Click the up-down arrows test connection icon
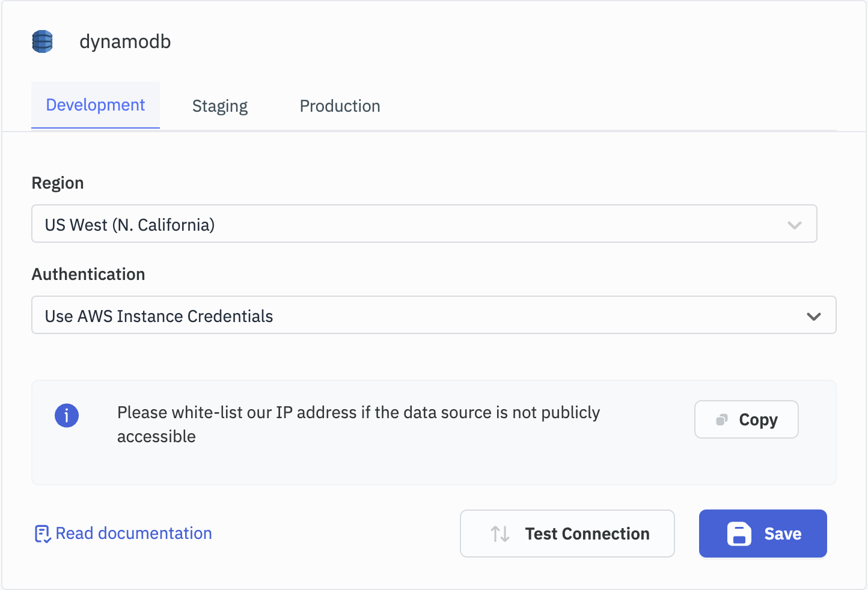868x590 pixels. (x=500, y=534)
